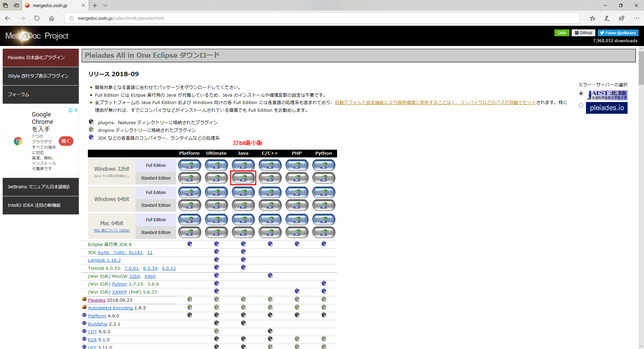Viewport: 644px width, 349px height.
Task: Download Windows 32bit Standard Edition Java
Action: (x=243, y=178)
